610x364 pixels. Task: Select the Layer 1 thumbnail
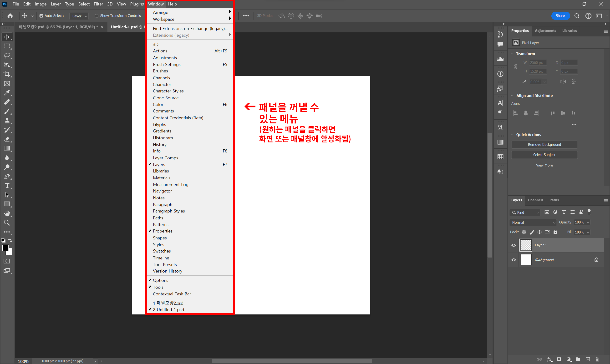[x=526, y=245]
